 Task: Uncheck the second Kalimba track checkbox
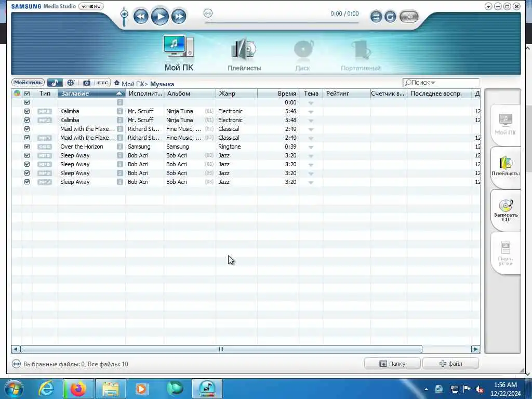pos(27,120)
